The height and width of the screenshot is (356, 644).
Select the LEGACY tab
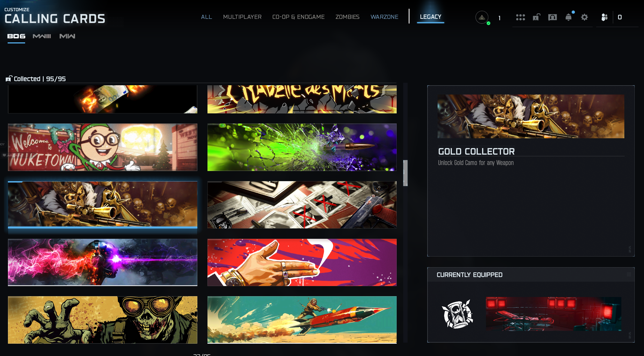431,17
